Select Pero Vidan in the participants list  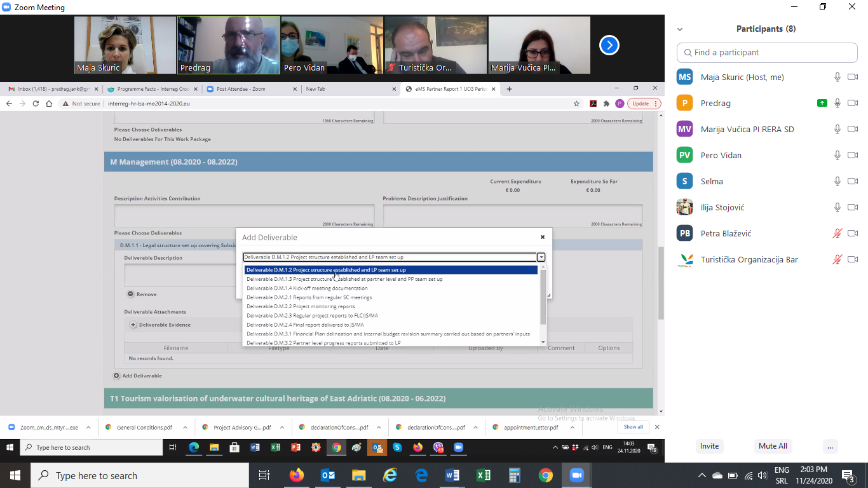click(721, 155)
